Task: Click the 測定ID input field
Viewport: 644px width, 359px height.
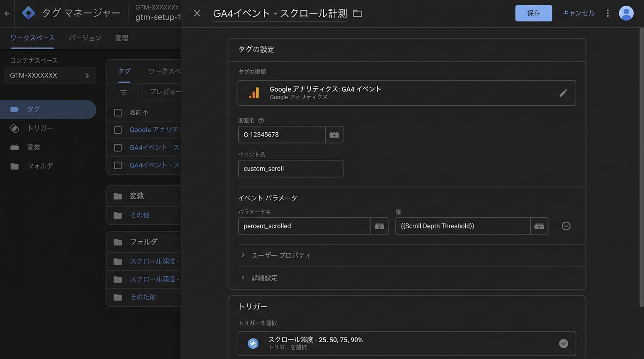Action: point(282,135)
